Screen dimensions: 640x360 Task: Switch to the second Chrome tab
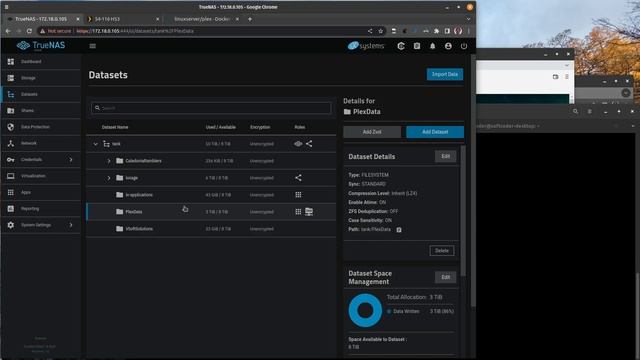123,19
